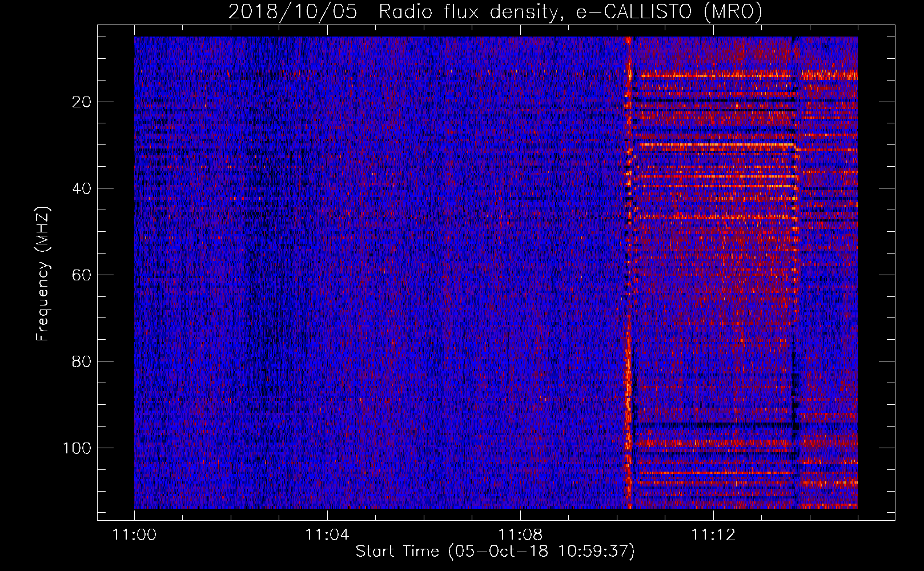Screen dimensions: 924x571
Task: Click the '20' frequency tick label
Action: [82, 102]
